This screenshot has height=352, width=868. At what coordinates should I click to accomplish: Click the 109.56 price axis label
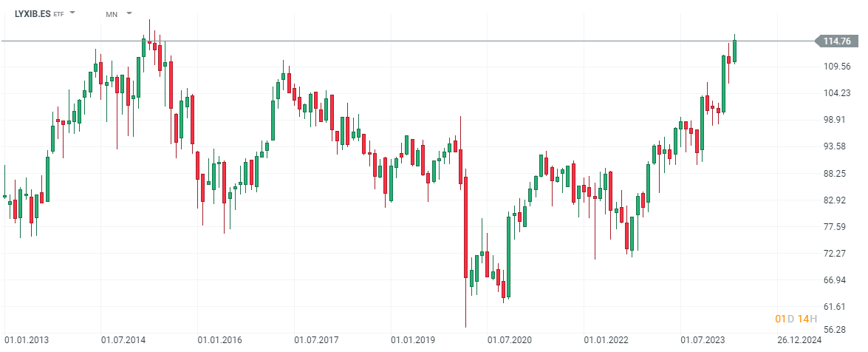838,67
